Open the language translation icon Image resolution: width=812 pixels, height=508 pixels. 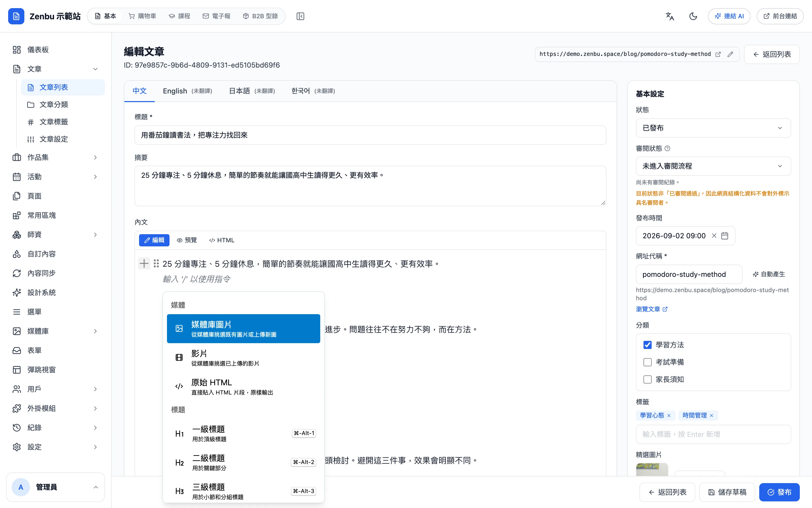670,16
